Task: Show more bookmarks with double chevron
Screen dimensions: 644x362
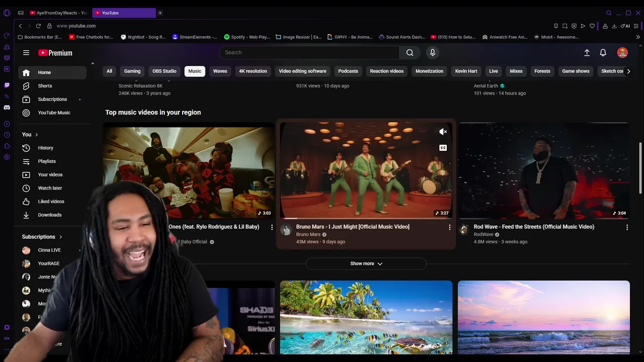Action: coord(638,37)
